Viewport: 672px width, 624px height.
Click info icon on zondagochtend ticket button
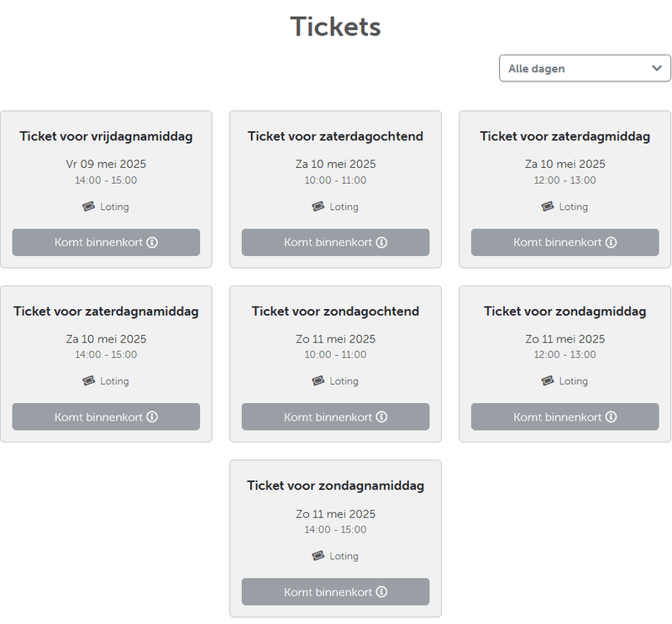pos(381,417)
